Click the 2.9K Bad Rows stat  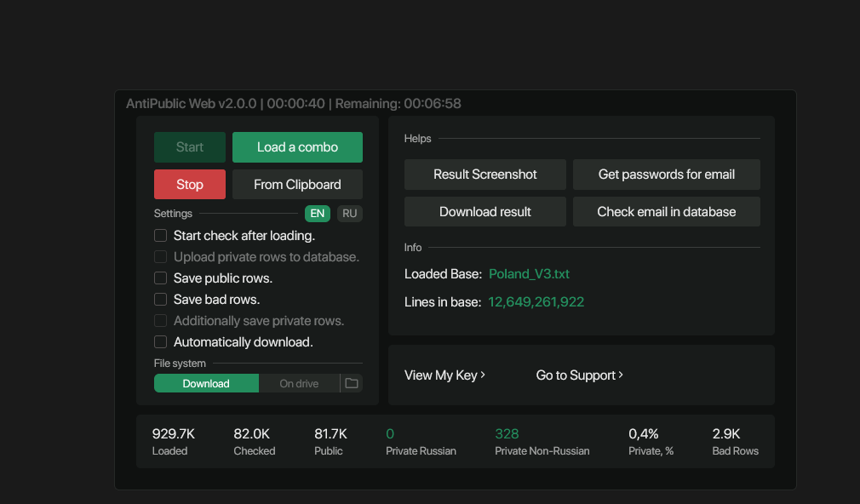(736, 442)
